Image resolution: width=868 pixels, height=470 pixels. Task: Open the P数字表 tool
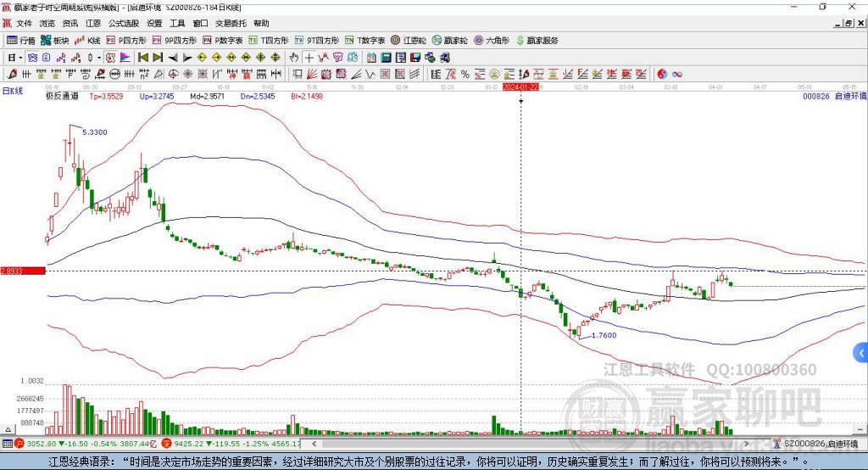tap(223, 41)
